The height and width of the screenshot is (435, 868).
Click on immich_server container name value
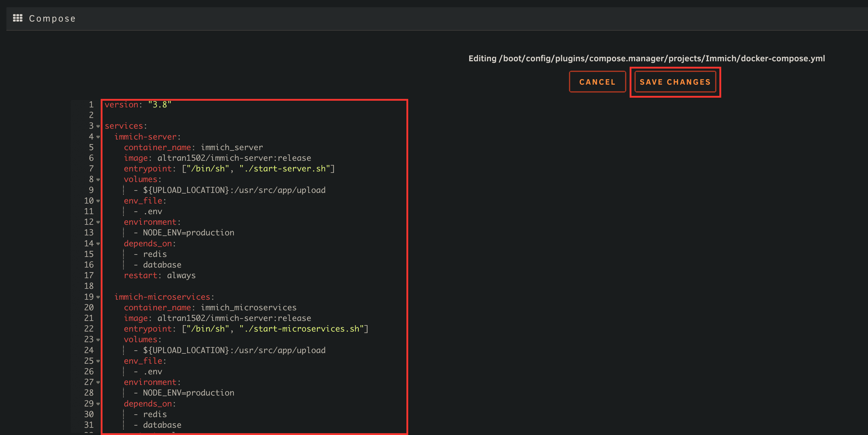[x=231, y=148]
